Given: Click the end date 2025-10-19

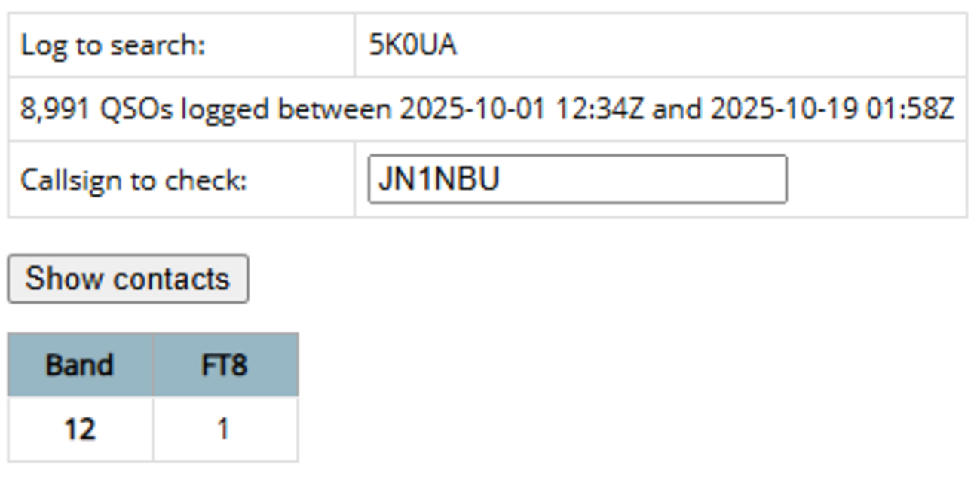Looking at the screenshot, I should pos(784,110).
